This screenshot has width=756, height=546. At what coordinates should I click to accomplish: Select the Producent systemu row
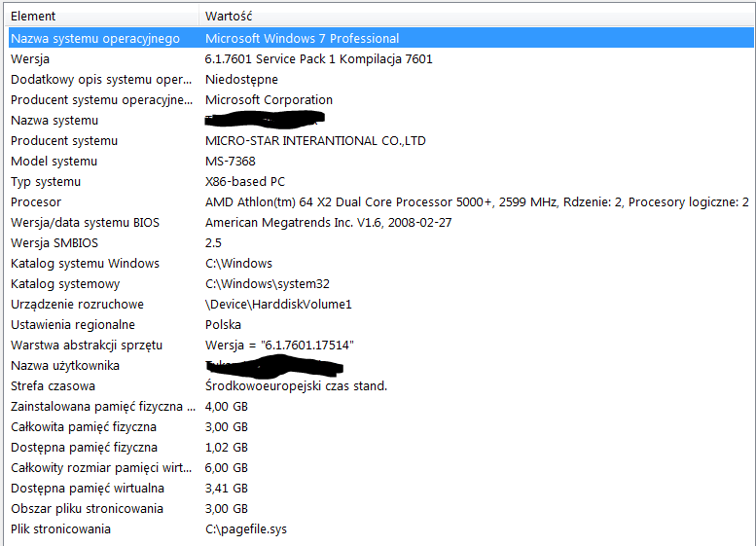64,140
